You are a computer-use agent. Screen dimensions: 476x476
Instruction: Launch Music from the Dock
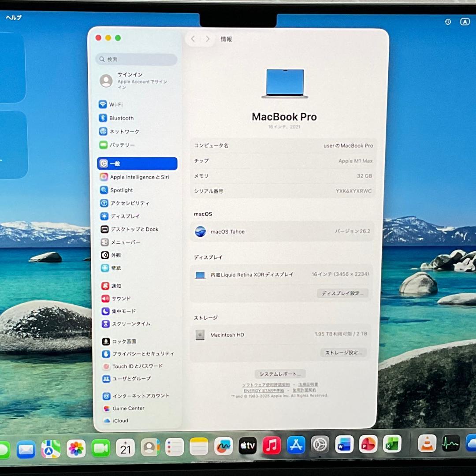[271, 445]
